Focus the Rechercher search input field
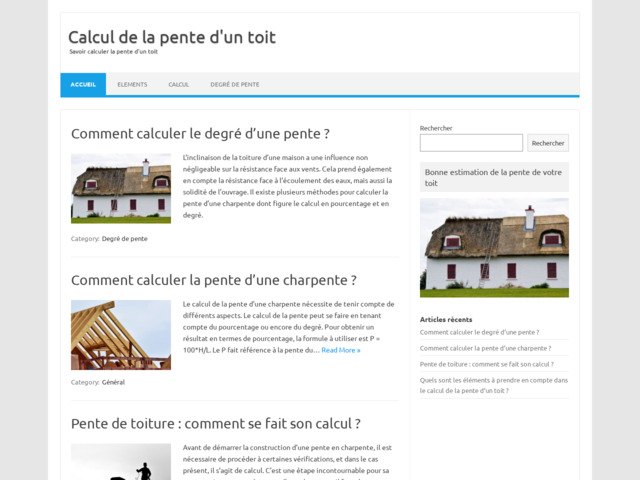Screen dimensions: 640x480 click(471, 143)
